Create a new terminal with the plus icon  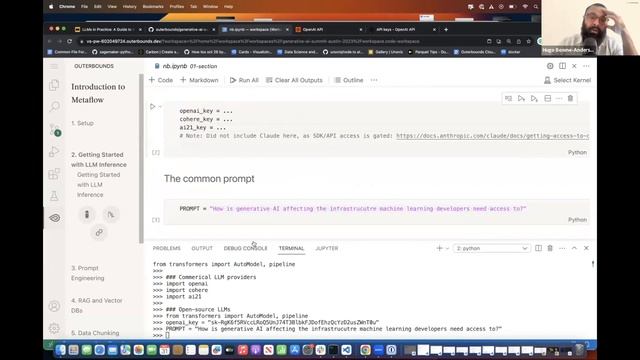(x=439, y=248)
